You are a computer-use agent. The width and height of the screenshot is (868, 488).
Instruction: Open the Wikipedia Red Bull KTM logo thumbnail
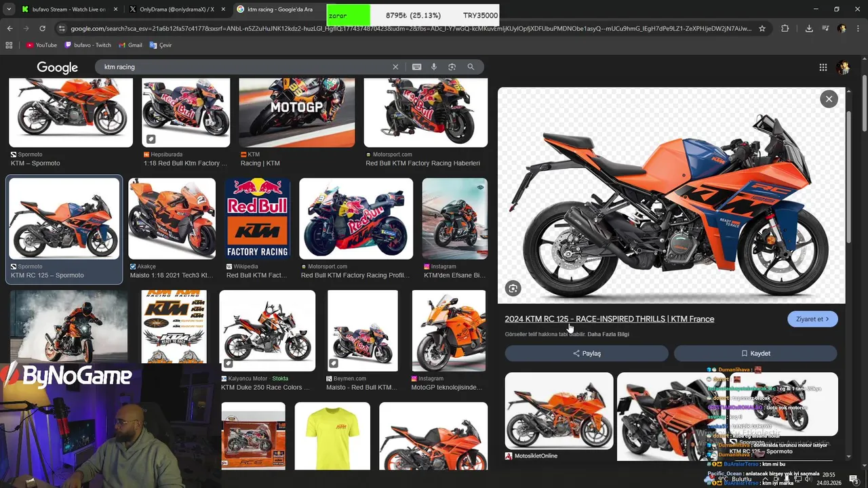257,218
